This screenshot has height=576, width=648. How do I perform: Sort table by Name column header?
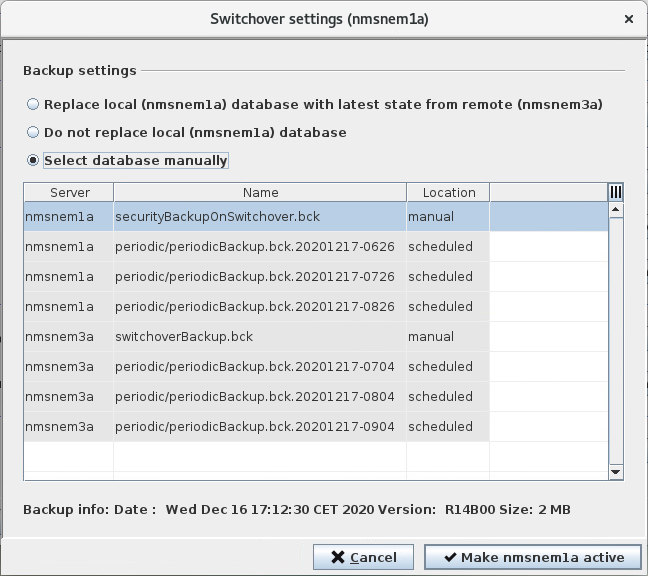click(x=260, y=192)
